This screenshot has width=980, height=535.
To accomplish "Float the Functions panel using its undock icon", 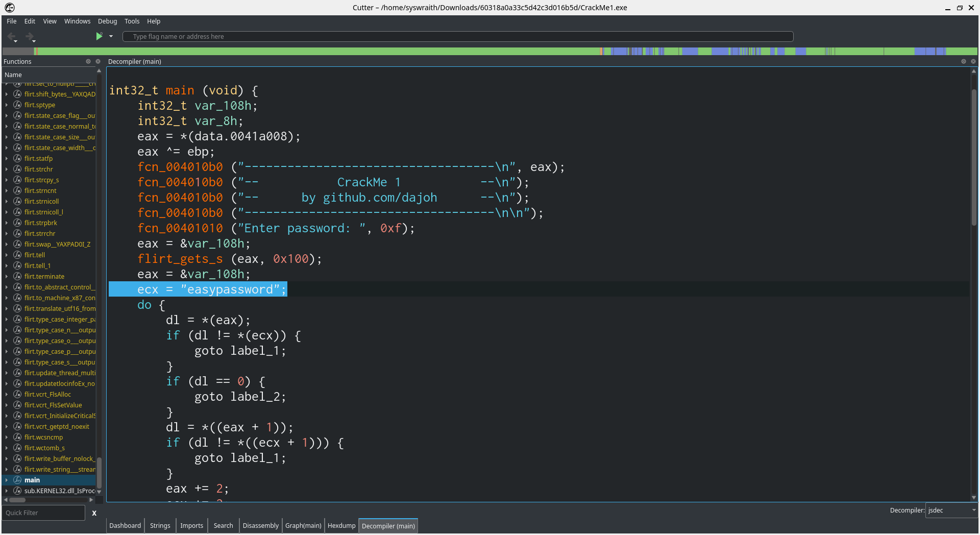I will pos(88,61).
